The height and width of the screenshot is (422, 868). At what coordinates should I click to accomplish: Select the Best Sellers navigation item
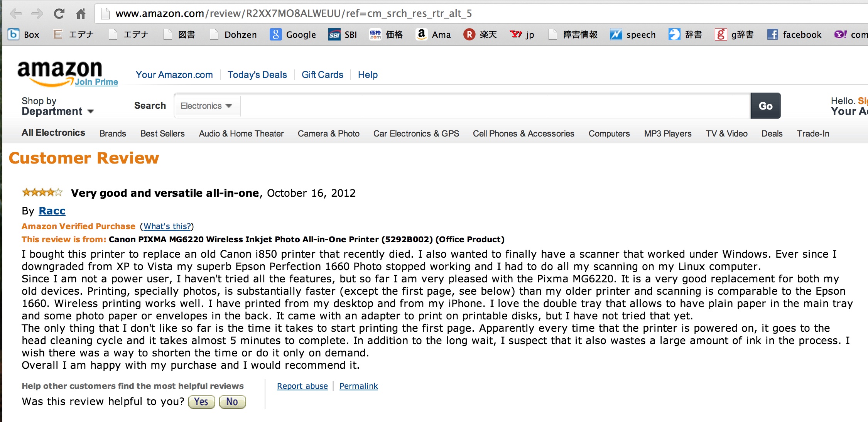[162, 133]
